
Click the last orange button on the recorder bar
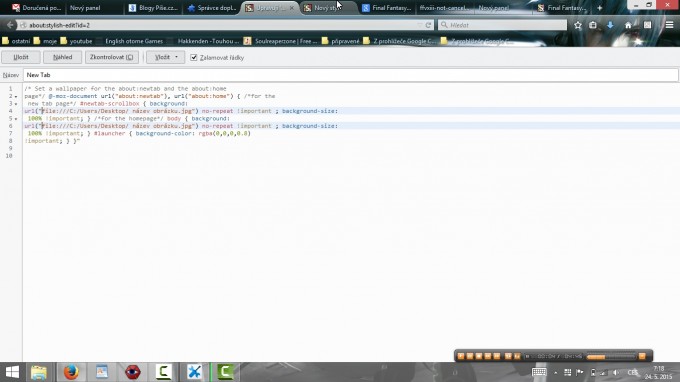click(x=642, y=356)
